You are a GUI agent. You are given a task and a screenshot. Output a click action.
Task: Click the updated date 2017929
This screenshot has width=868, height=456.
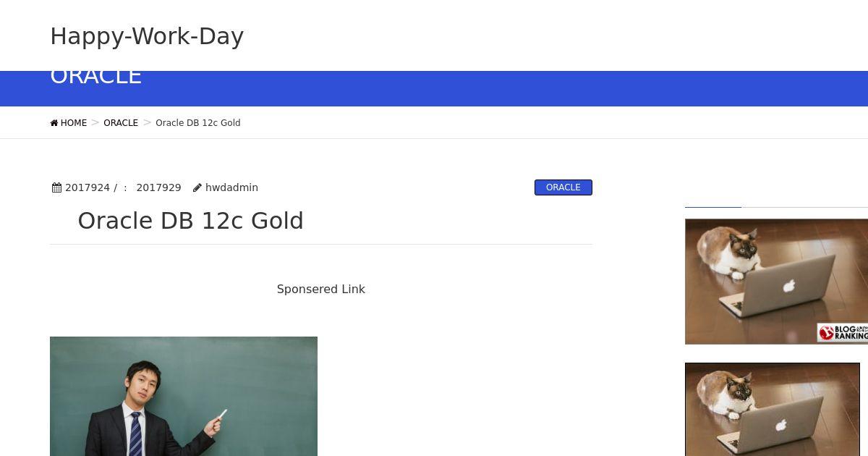pyautogui.click(x=158, y=187)
